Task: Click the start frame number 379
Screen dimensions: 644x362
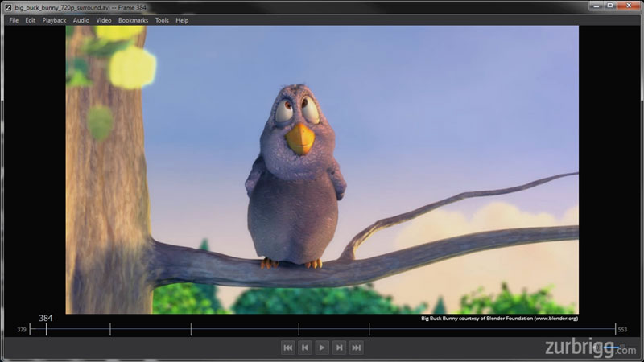Action: point(22,330)
